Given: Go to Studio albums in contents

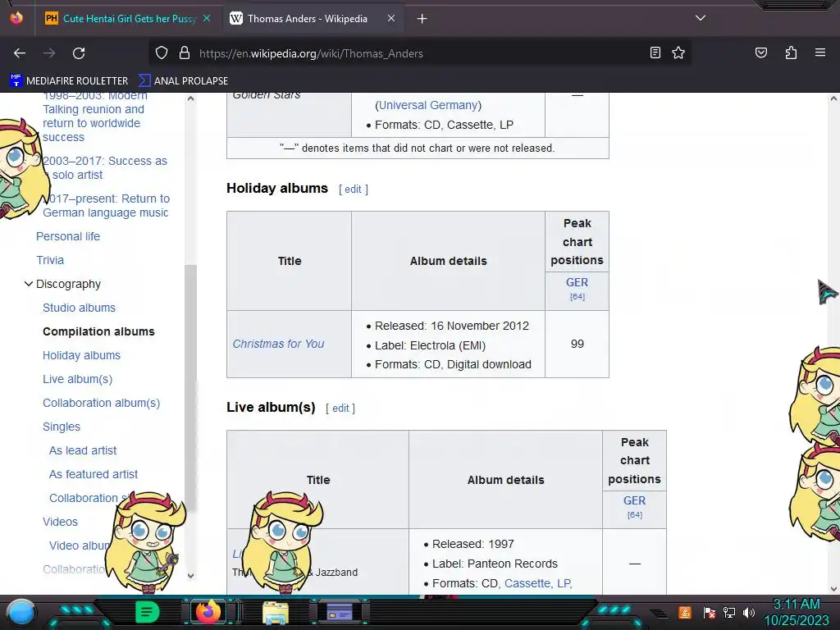Looking at the screenshot, I should (80, 308).
